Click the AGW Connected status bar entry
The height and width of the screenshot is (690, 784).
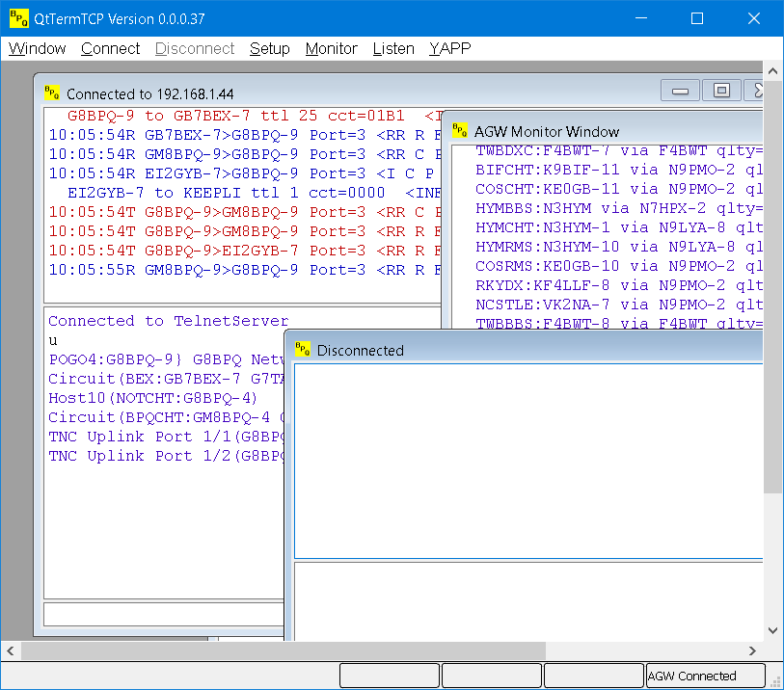click(706, 676)
